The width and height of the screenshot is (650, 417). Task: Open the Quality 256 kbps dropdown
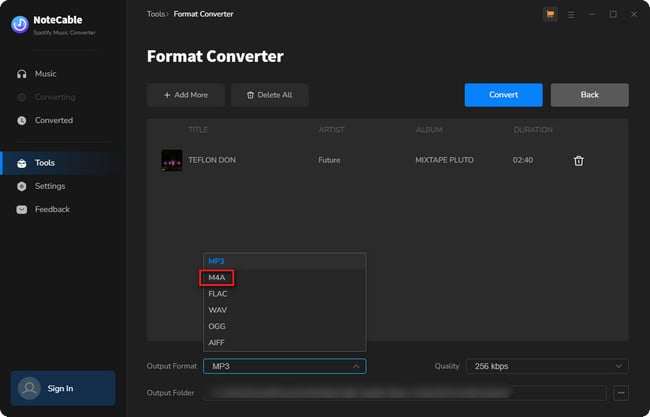point(547,366)
